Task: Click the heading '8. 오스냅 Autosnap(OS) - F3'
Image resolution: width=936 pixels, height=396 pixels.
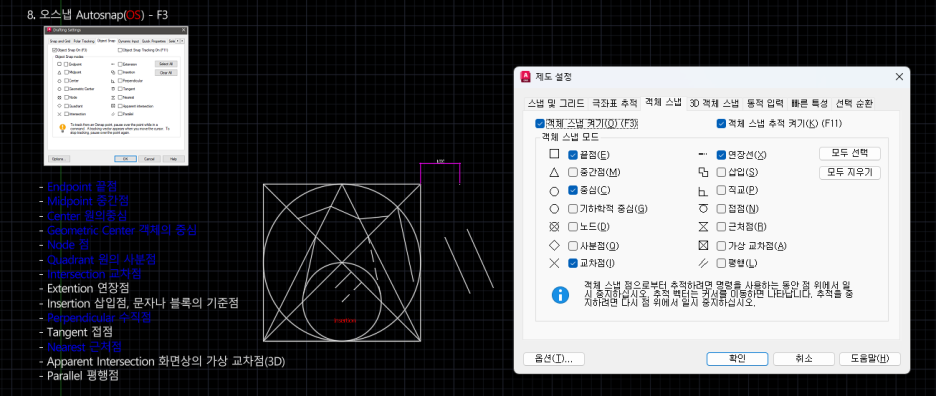Action: click(x=98, y=15)
